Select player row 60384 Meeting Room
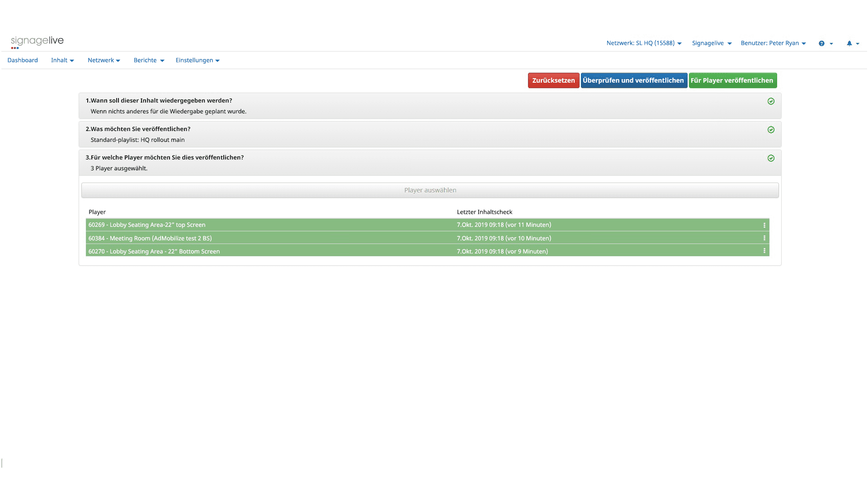Screen dimensions: 868x488 click(x=316, y=238)
